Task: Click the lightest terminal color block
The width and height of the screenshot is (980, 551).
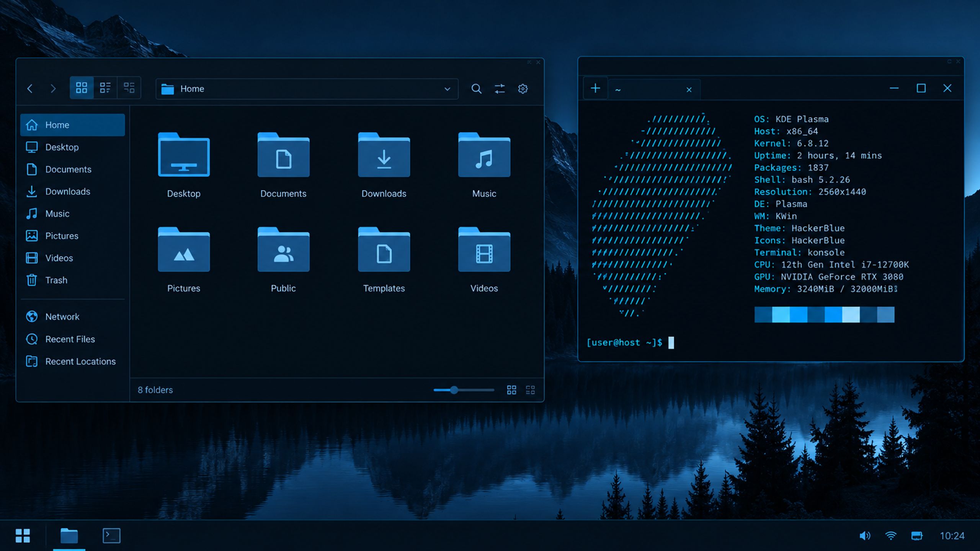Action: pyautogui.click(x=851, y=315)
